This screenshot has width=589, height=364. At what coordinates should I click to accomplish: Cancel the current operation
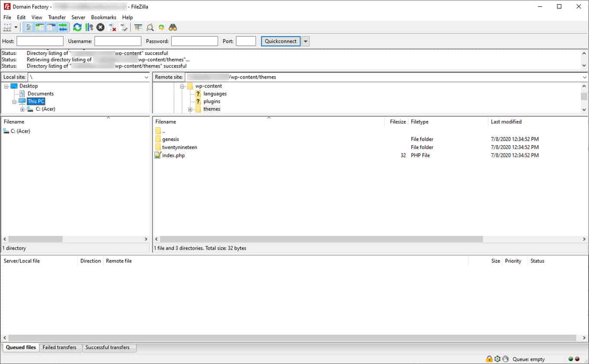tap(101, 27)
